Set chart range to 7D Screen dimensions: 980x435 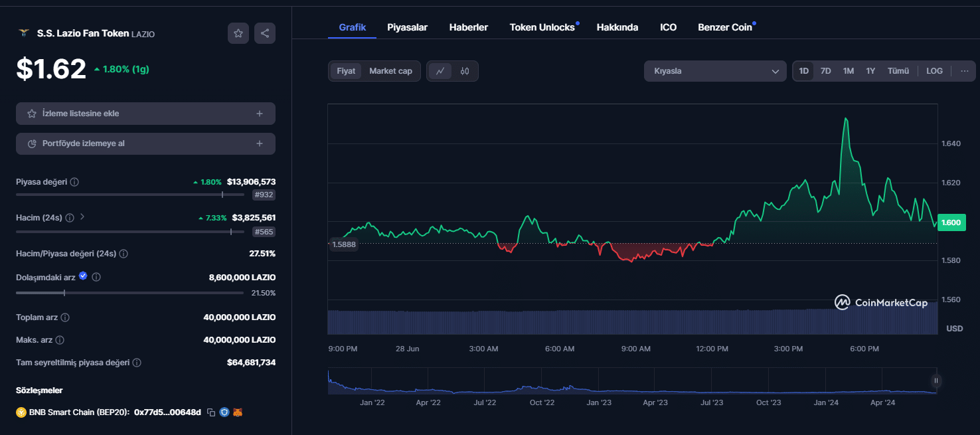click(x=826, y=71)
